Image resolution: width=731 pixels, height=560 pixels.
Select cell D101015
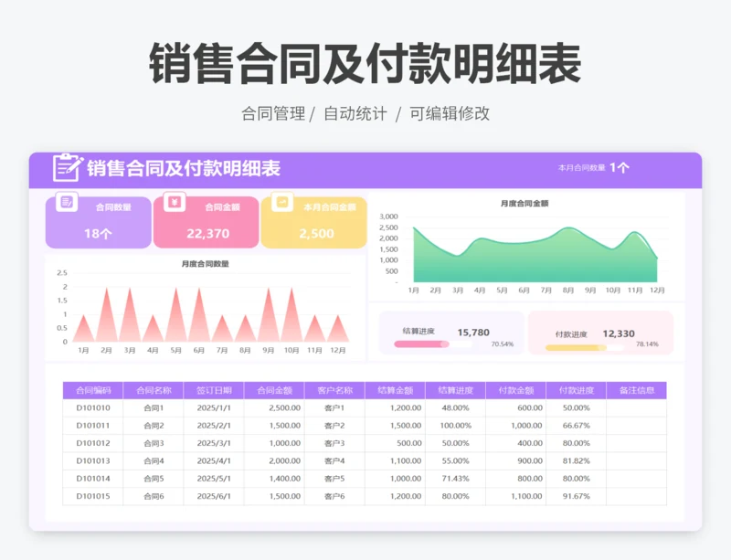[93, 497]
